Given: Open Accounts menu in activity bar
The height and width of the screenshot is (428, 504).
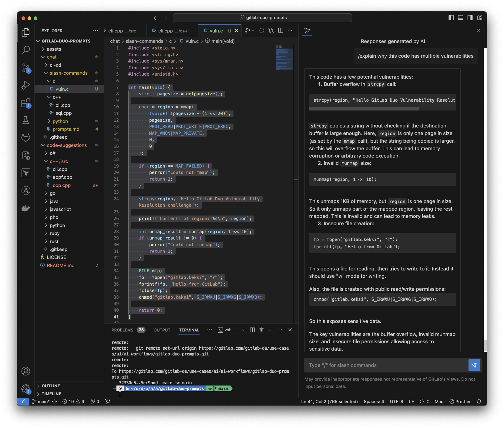Looking at the screenshot, I should [x=26, y=371].
